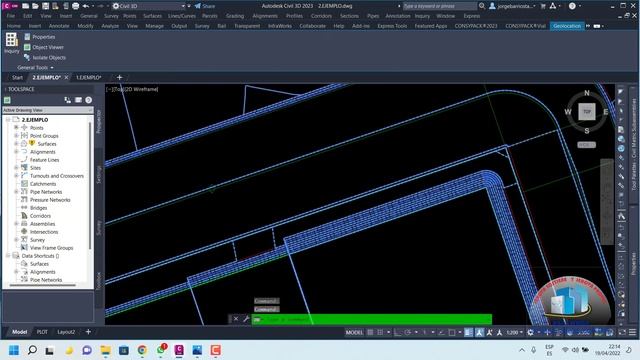Open the jorgebarriosta account menu

[x=513, y=6]
